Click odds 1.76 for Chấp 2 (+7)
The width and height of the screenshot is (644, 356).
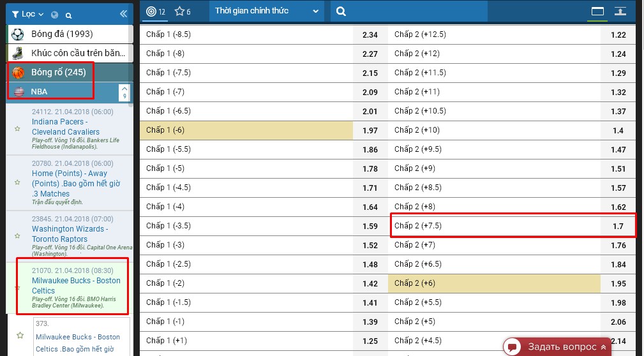pos(618,245)
